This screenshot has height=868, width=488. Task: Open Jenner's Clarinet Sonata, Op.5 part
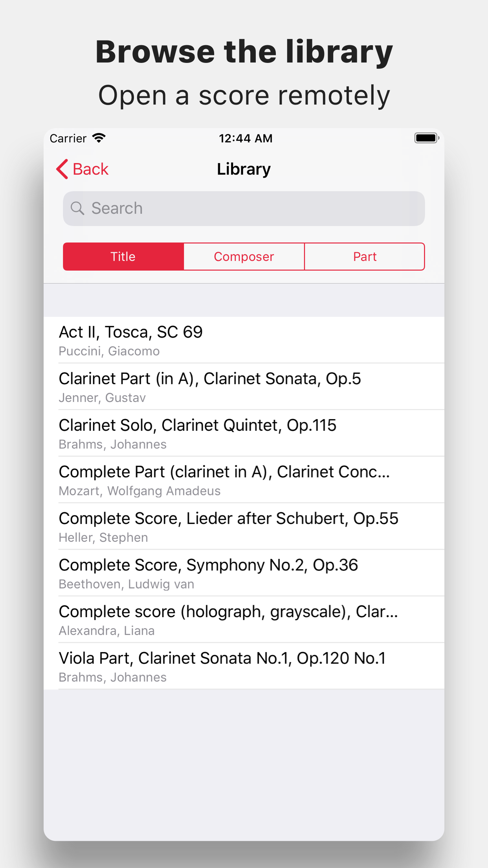click(x=244, y=386)
